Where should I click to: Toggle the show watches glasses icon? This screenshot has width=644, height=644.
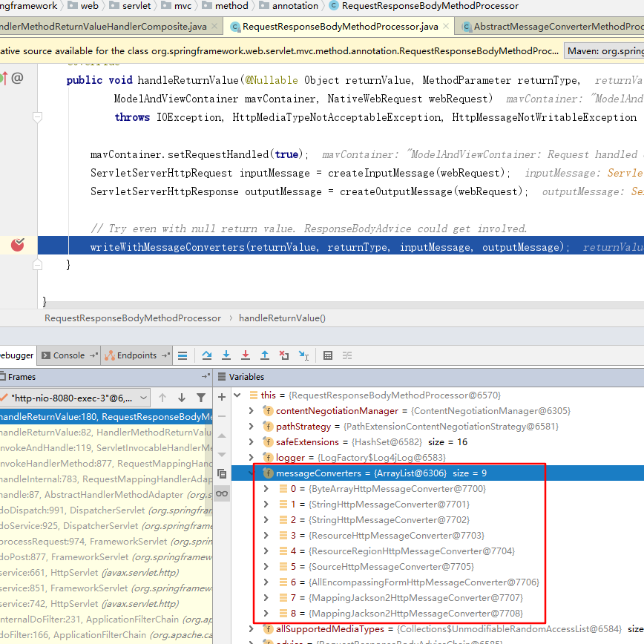222,493
